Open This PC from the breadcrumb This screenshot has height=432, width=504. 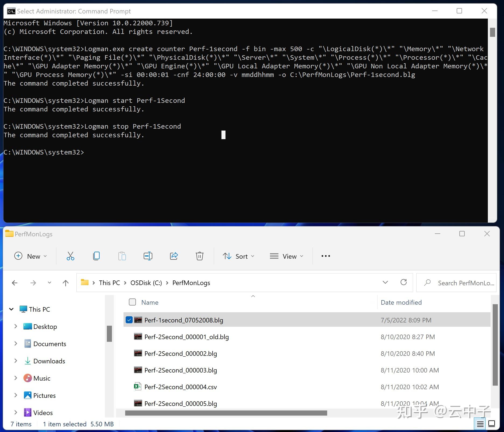[x=109, y=283]
